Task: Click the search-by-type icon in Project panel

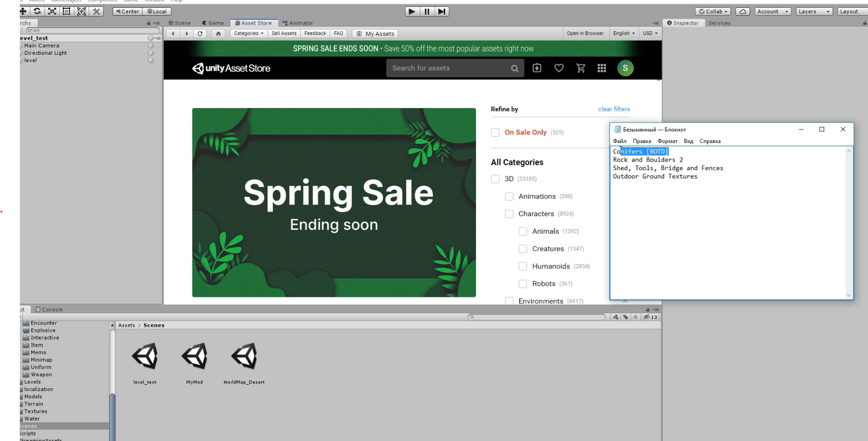Action: click(x=616, y=317)
